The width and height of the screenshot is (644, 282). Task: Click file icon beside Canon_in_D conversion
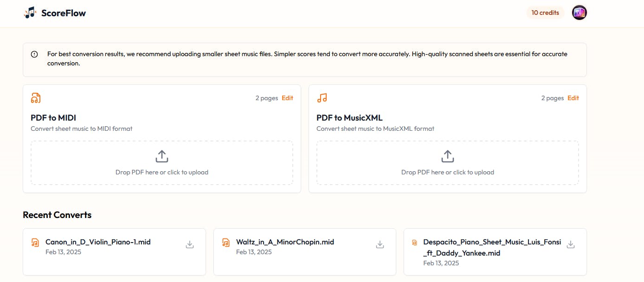click(x=35, y=243)
